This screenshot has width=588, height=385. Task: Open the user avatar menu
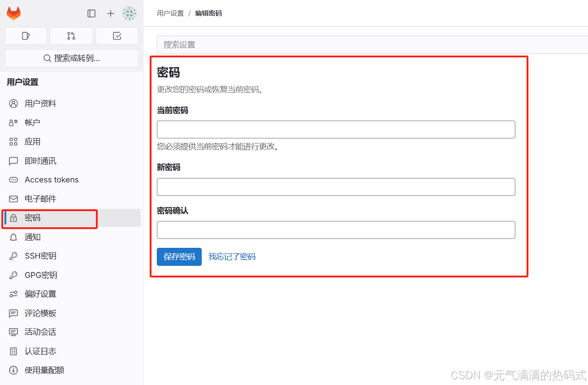point(130,13)
